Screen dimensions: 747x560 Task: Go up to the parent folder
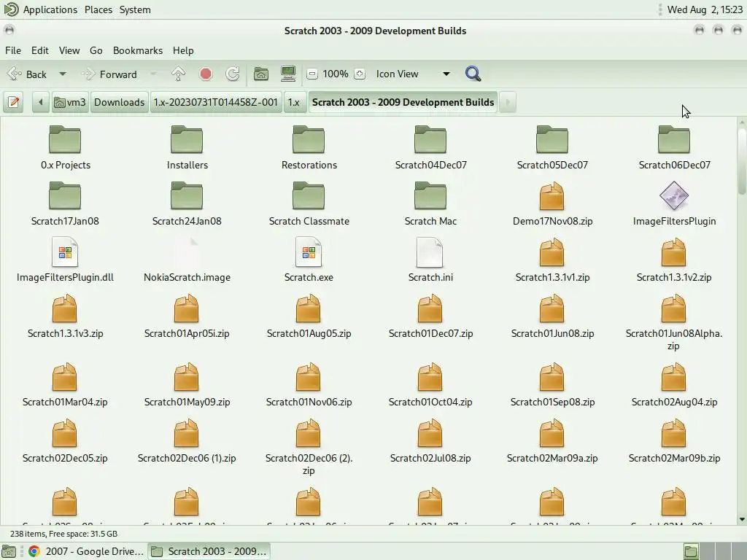178,74
